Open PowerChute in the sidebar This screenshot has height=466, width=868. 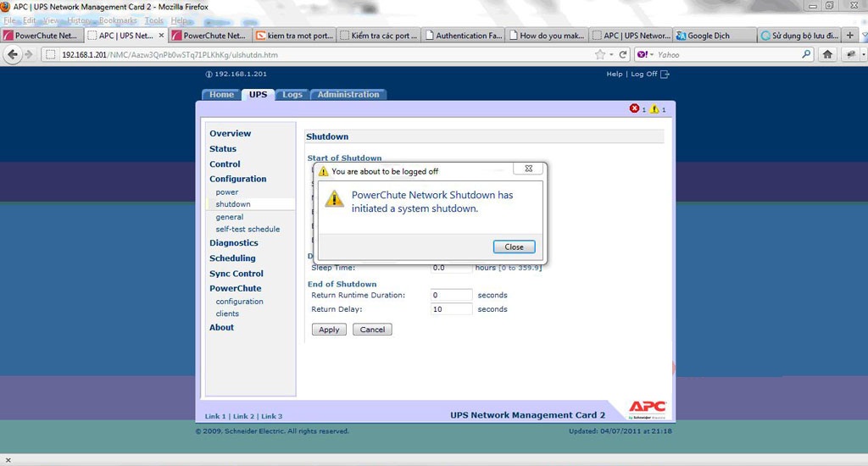click(236, 288)
